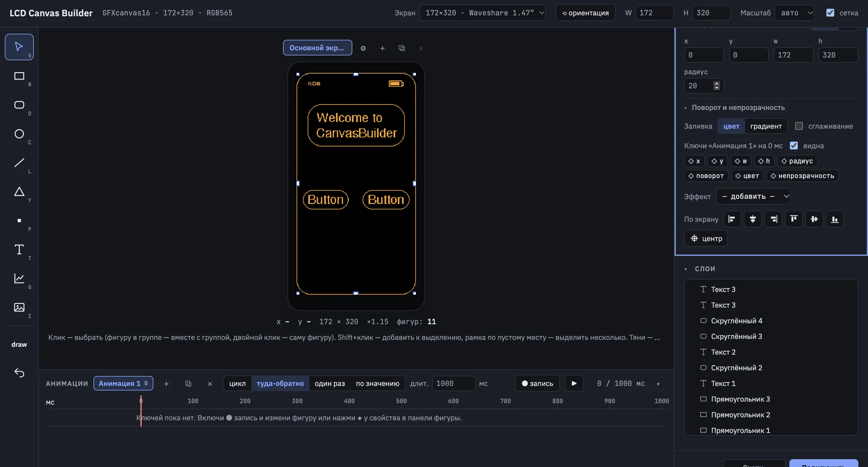The image size is (868, 467).
Task: Play the animation with the play button
Action: click(574, 383)
